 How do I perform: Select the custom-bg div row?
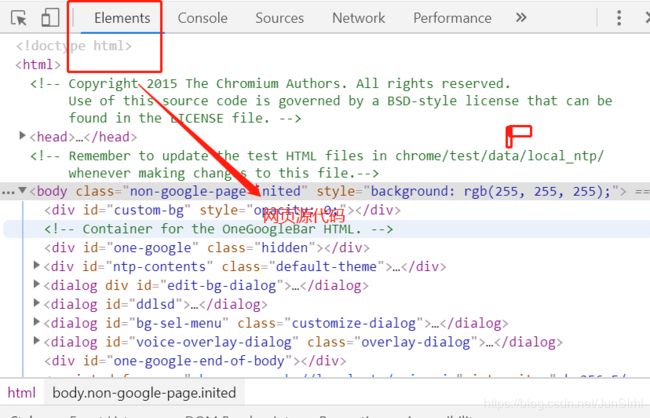pos(223,210)
